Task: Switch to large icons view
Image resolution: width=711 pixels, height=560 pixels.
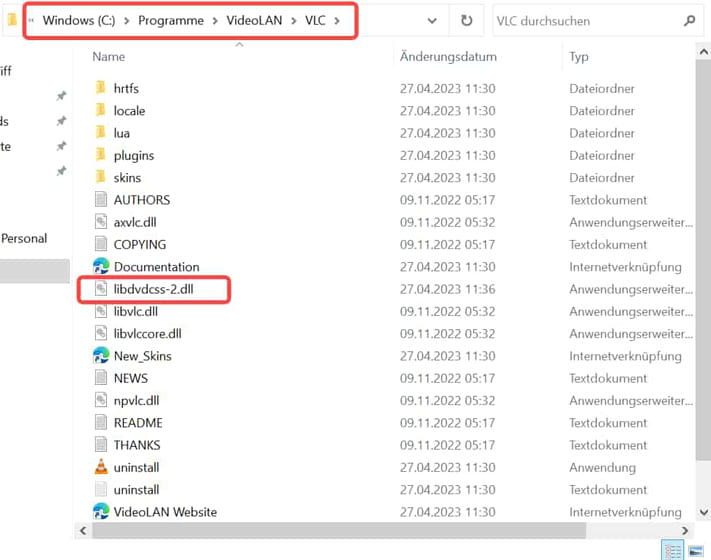Action: [696, 551]
